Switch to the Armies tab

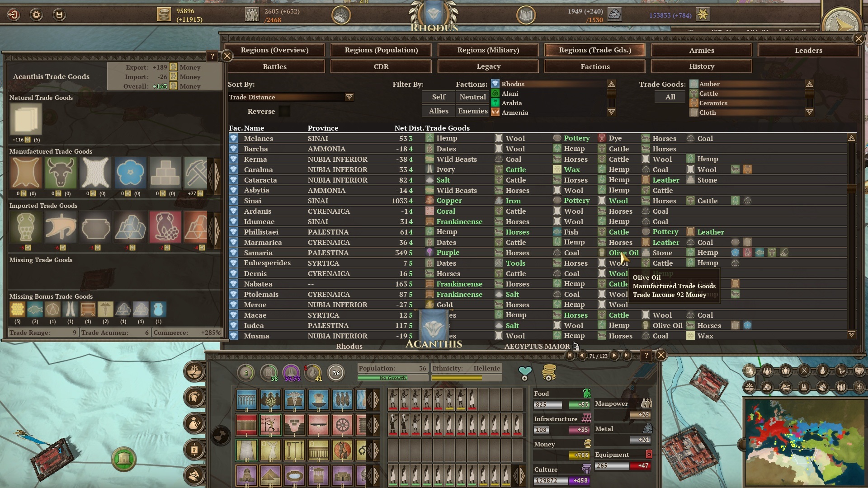coord(702,50)
